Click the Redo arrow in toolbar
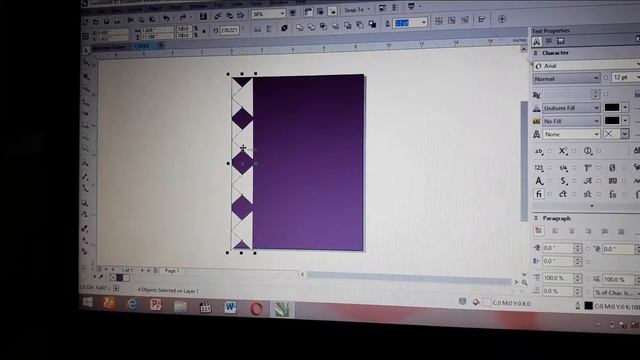640x360 pixels. [182, 18]
